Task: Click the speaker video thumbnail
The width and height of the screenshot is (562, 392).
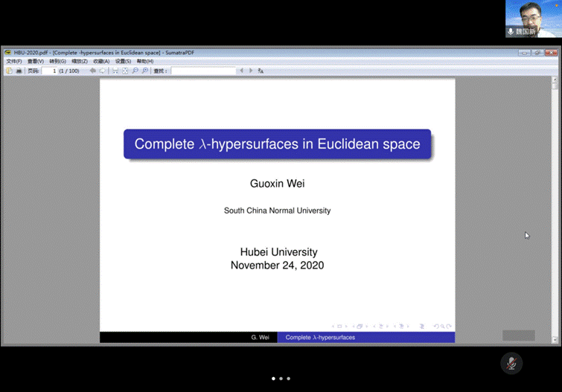Action: click(x=533, y=19)
